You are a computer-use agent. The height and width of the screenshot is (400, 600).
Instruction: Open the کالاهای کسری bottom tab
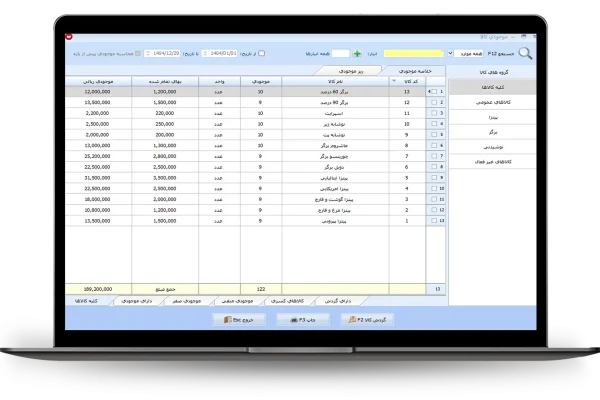click(287, 301)
